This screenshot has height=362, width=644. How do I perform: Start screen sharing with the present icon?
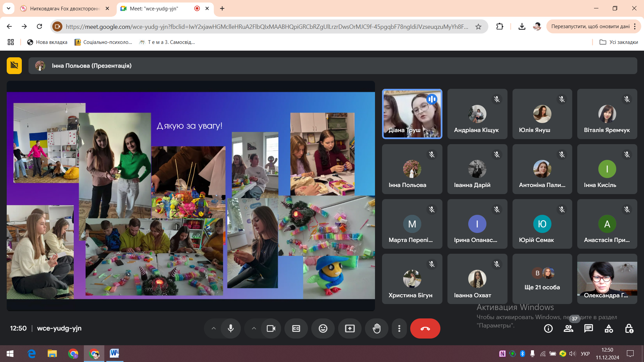[x=350, y=328]
